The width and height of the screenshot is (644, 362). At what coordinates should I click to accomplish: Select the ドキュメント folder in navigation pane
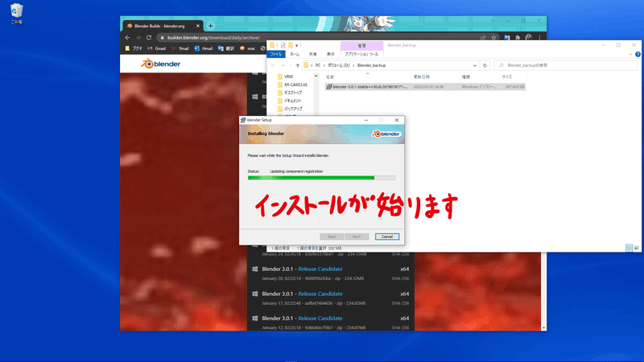[290, 101]
